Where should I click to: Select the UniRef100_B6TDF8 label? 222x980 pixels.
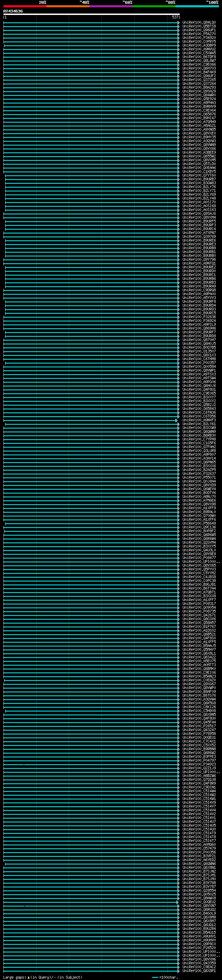click(x=199, y=57)
